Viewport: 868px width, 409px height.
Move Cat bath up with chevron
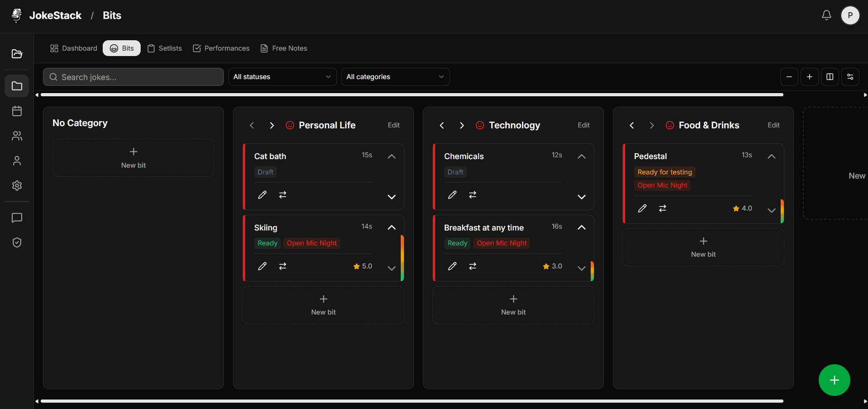[x=392, y=156]
